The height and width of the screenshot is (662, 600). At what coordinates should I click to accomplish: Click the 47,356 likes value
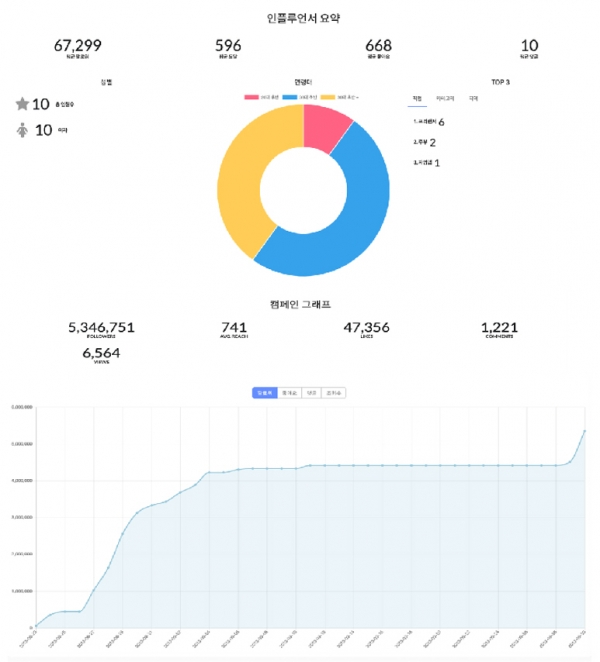(367, 327)
